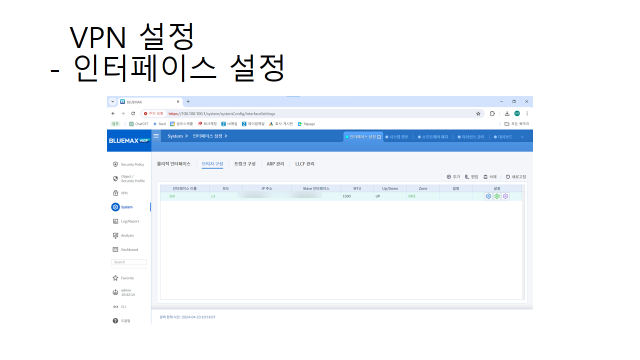This screenshot has height=360, width=640.
Task: Click the purple icon in br0 row
Action: (505, 196)
